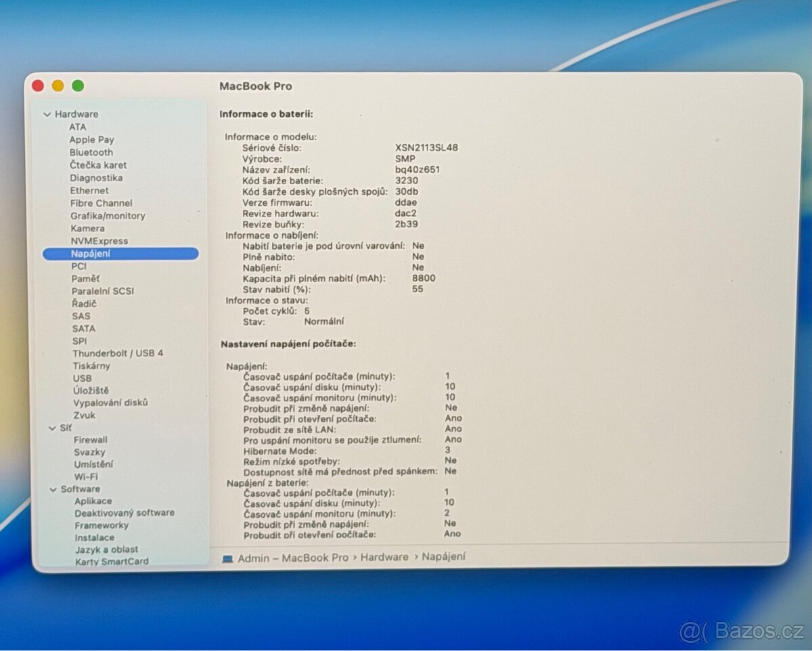The image size is (812, 651).
Task: Select the Paměť memory entry
Action: (x=85, y=279)
